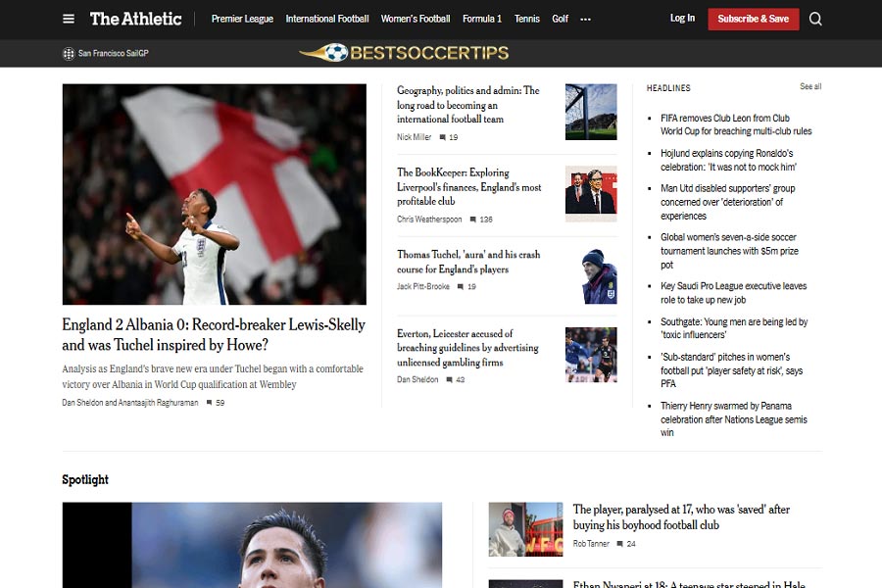Open International Football section
Screen dimensions: 882x588
326,20
